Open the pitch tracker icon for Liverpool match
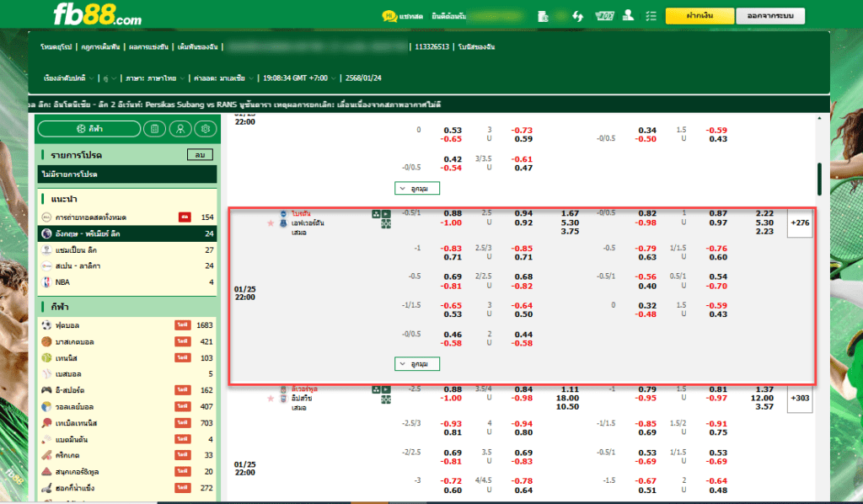 coord(386,399)
